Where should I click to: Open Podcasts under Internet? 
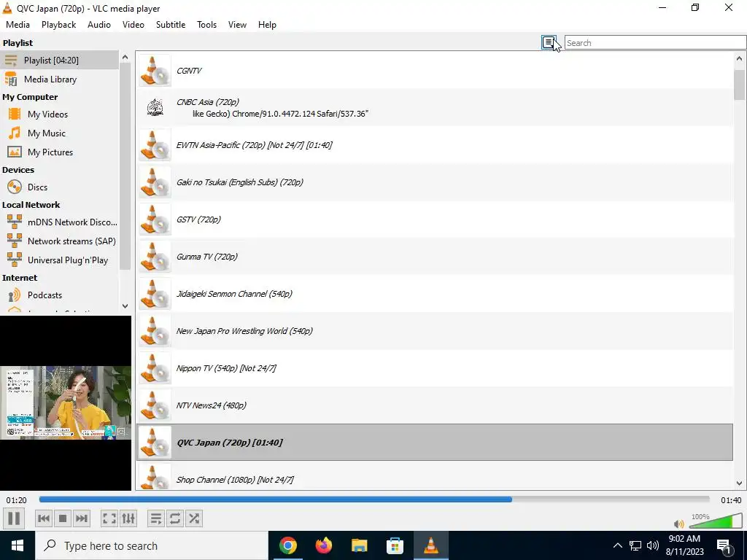coord(59,295)
